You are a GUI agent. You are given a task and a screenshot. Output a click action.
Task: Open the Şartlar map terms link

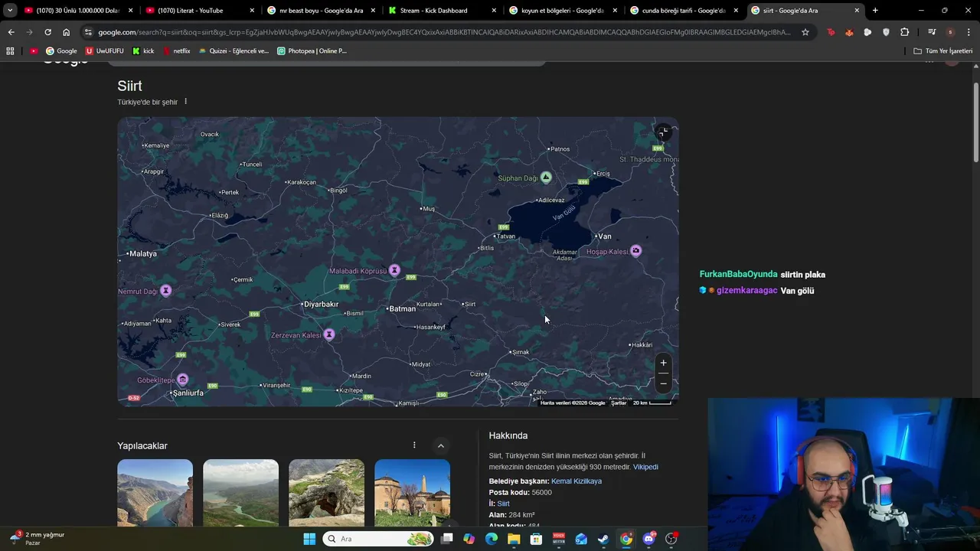click(619, 403)
